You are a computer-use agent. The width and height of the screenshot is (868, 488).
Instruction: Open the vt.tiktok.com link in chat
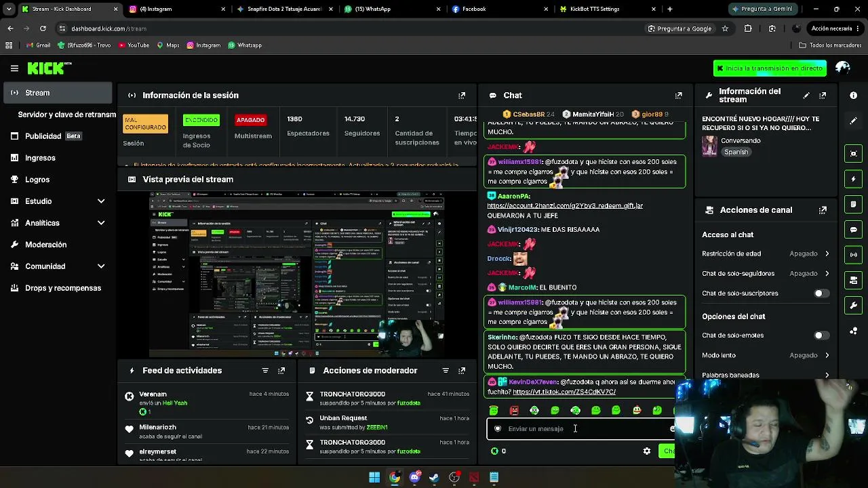(x=564, y=392)
